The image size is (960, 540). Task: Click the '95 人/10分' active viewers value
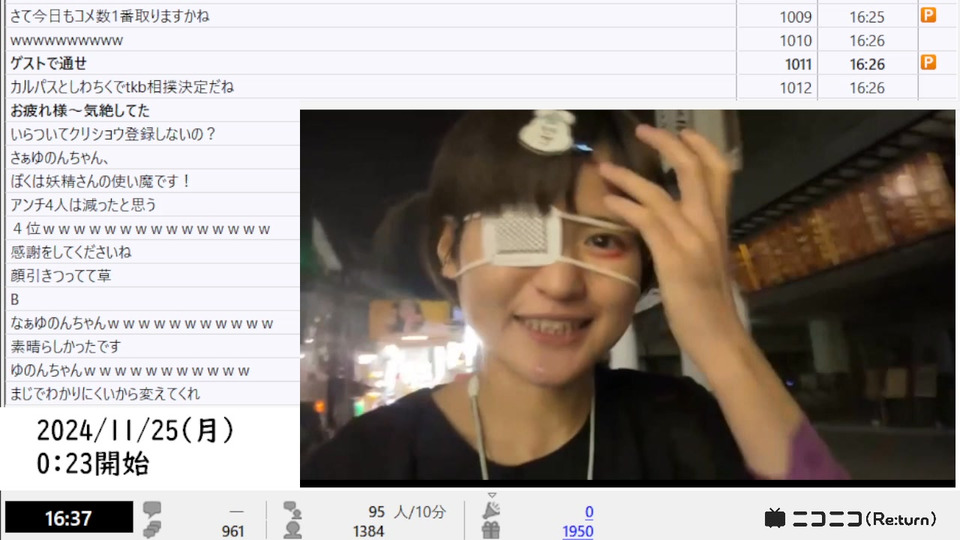(407, 512)
